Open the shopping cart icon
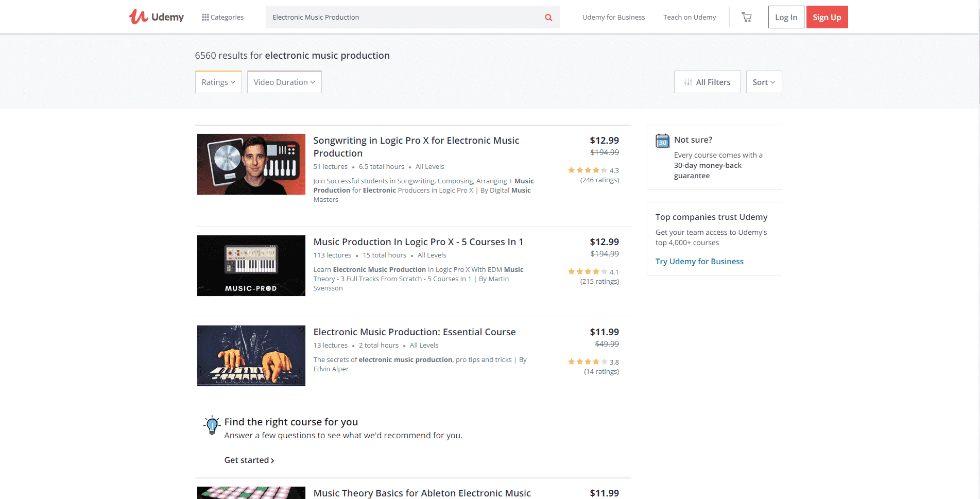Image resolution: width=980 pixels, height=499 pixels. (746, 17)
